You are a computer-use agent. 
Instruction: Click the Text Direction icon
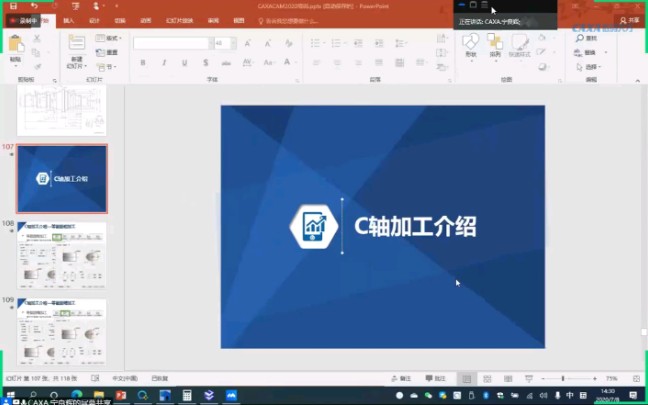[x=442, y=38]
